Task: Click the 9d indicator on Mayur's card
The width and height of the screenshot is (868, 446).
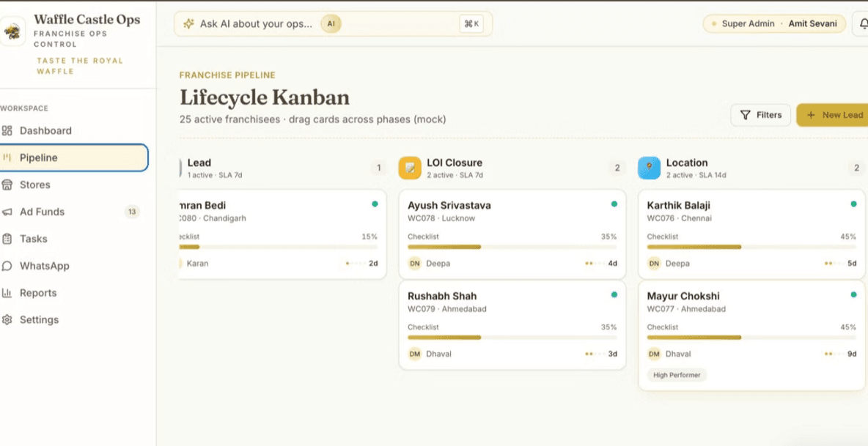Action: [852, 354]
